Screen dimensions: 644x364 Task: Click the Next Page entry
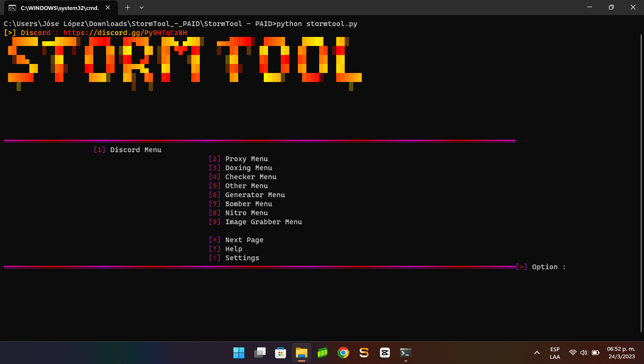coord(236,240)
